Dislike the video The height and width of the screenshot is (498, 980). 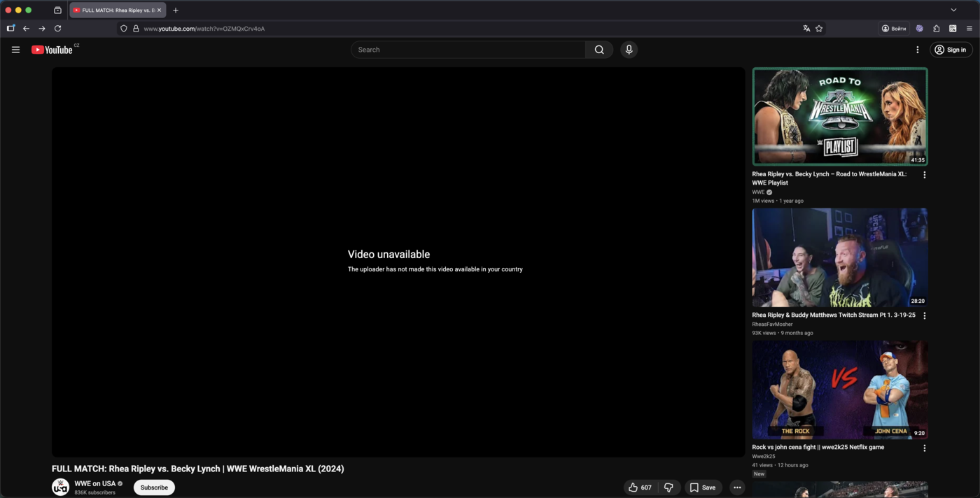click(x=668, y=487)
